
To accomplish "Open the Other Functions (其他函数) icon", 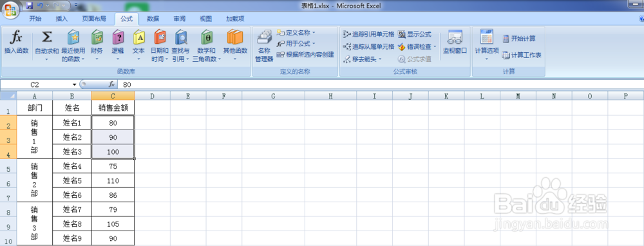I will pos(235,38).
